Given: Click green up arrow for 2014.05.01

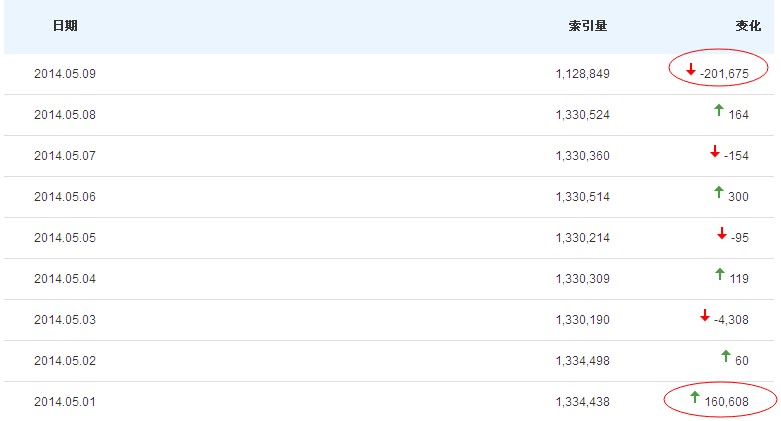Looking at the screenshot, I should pyautogui.click(x=695, y=398).
